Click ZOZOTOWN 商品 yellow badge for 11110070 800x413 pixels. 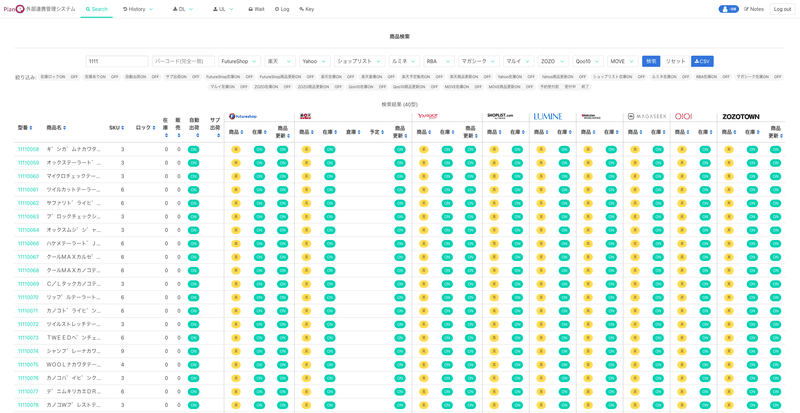pos(728,297)
